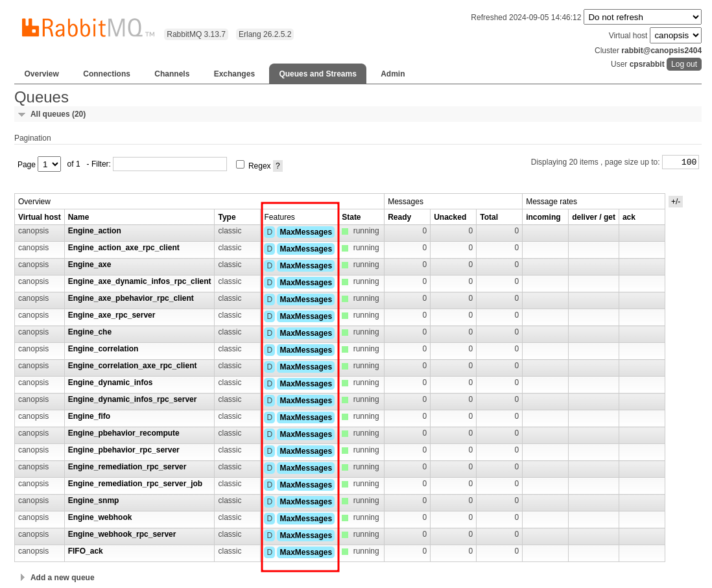Viewport: 712px width, 588px height.
Task: Sort by the Ready column header
Action: point(399,217)
